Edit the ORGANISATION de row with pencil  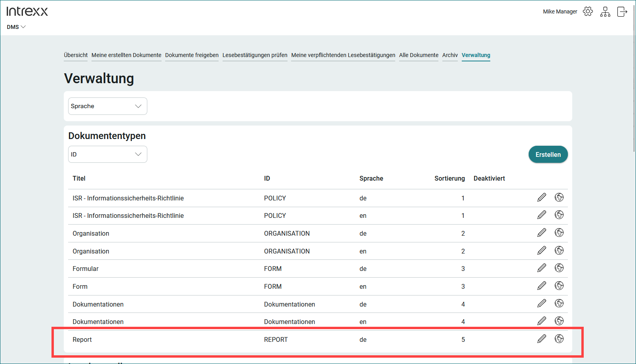point(542,233)
